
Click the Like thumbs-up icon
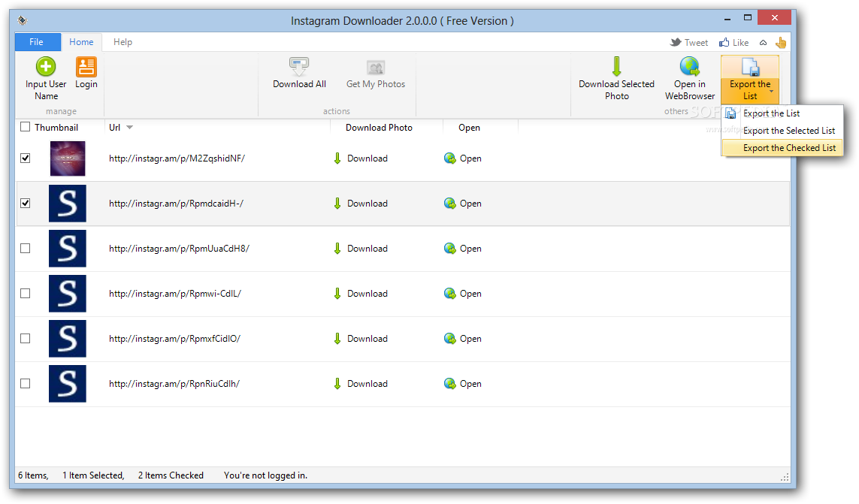point(724,42)
